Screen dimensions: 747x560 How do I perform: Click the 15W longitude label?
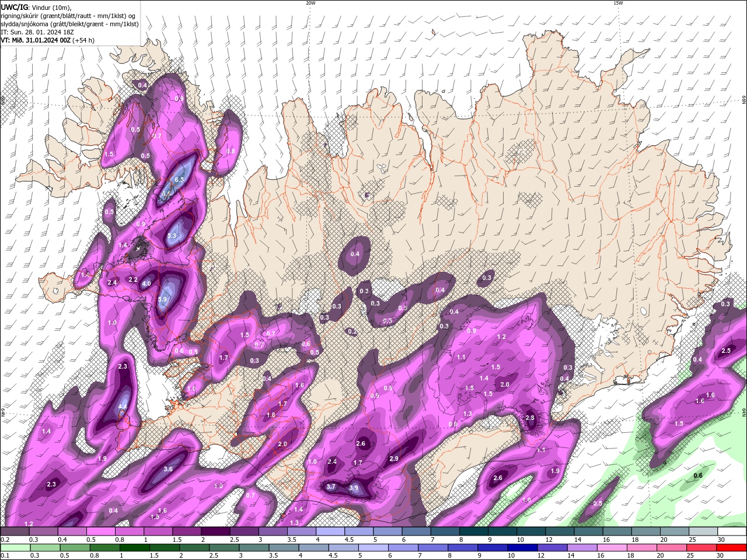coord(618,3)
